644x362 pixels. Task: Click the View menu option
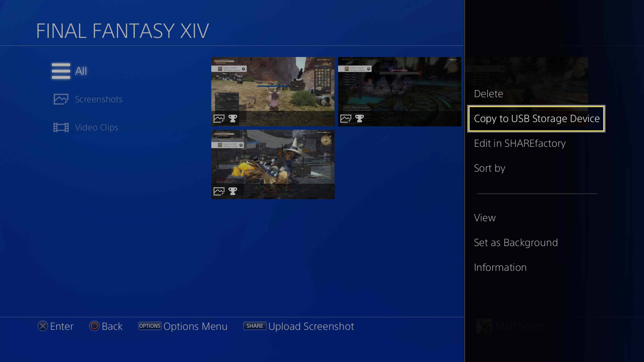click(485, 217)
